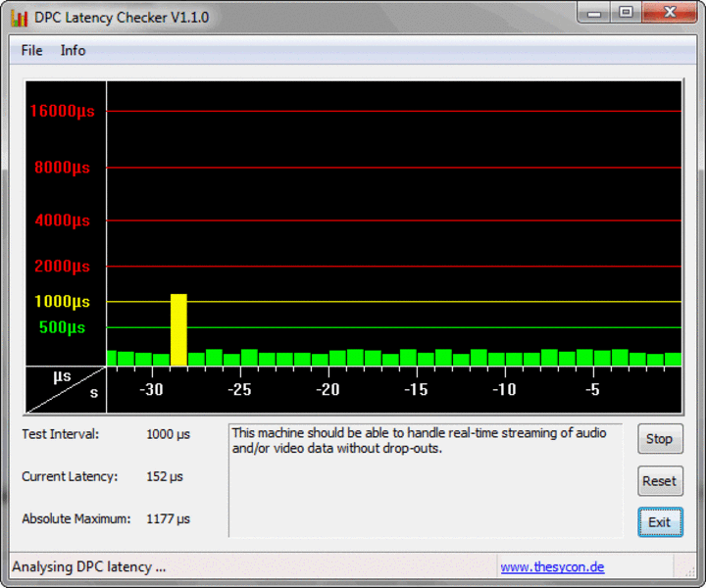706x588 pixels.
Task: Click the Exit button
Action: [x=659, y=522]
